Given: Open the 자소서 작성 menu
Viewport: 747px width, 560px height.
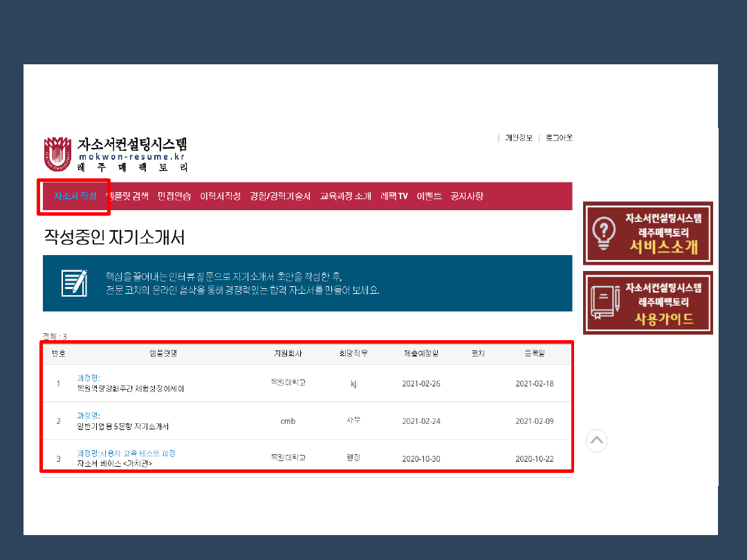Looking at the screenshot, I should pyautogui.click(x=75, y=196).
